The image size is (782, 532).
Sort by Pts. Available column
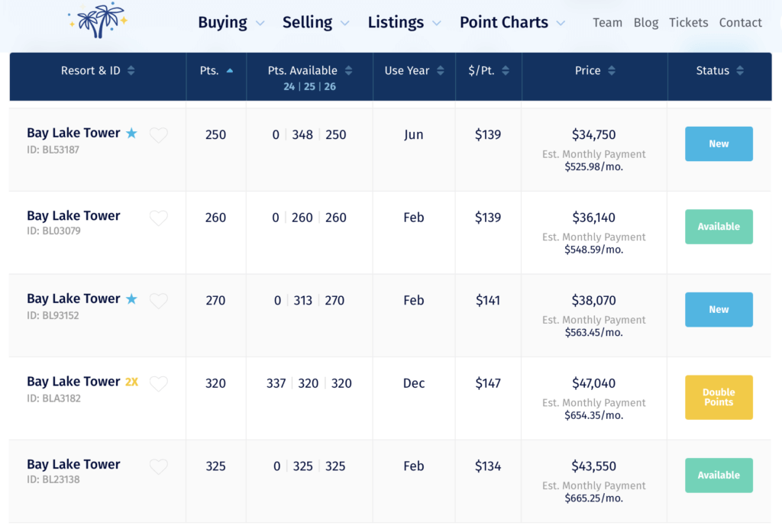click(x=348, y=71)
